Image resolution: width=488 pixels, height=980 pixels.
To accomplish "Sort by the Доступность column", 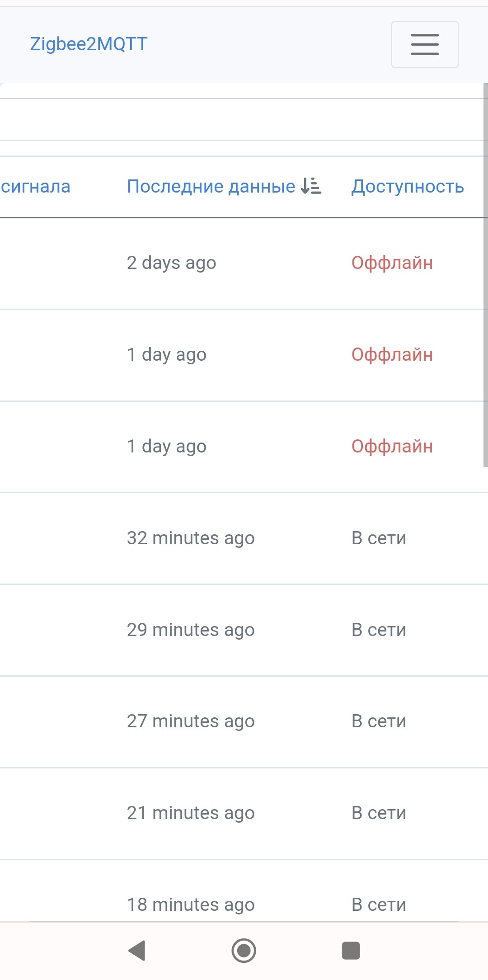I will (408, 186).
